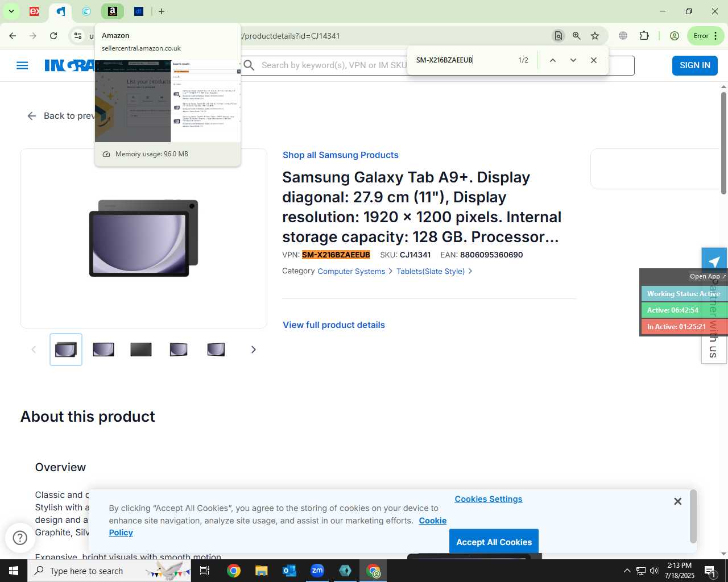Select the second product thumbnail

point(104,350)
